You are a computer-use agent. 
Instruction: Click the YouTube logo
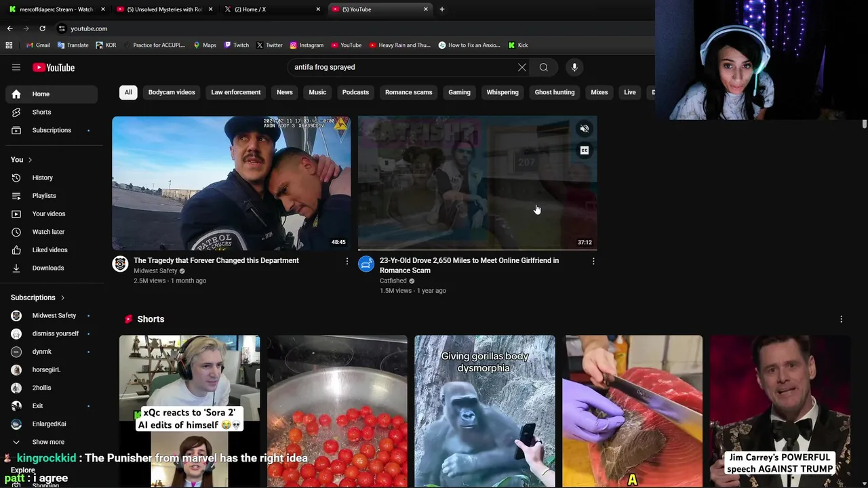coord(54,67)
